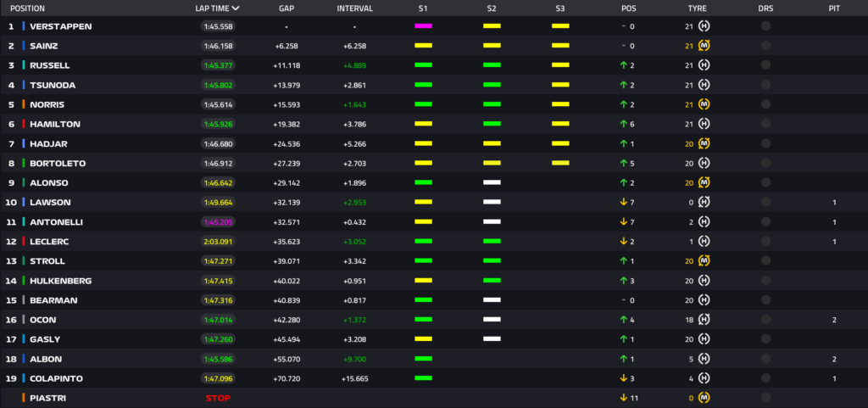Click Lawson's yellow position-lost arrow

point(622,202)
